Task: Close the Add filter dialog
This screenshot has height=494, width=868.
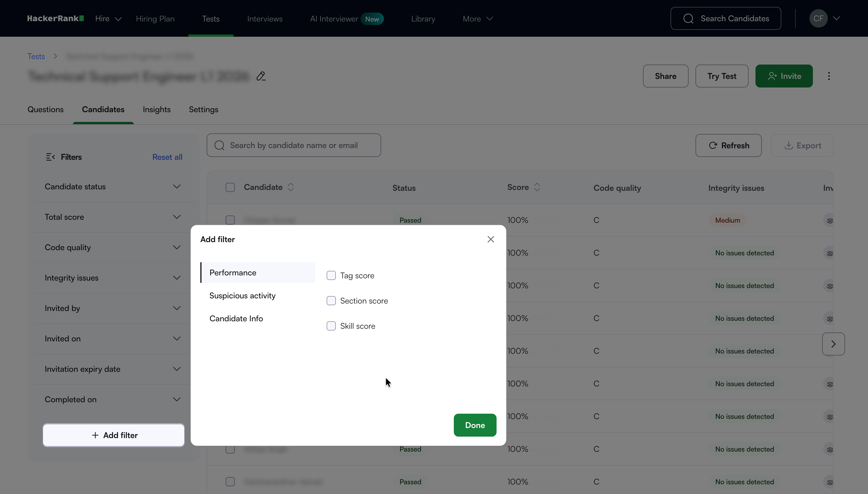Action: (x=491, y=239)
